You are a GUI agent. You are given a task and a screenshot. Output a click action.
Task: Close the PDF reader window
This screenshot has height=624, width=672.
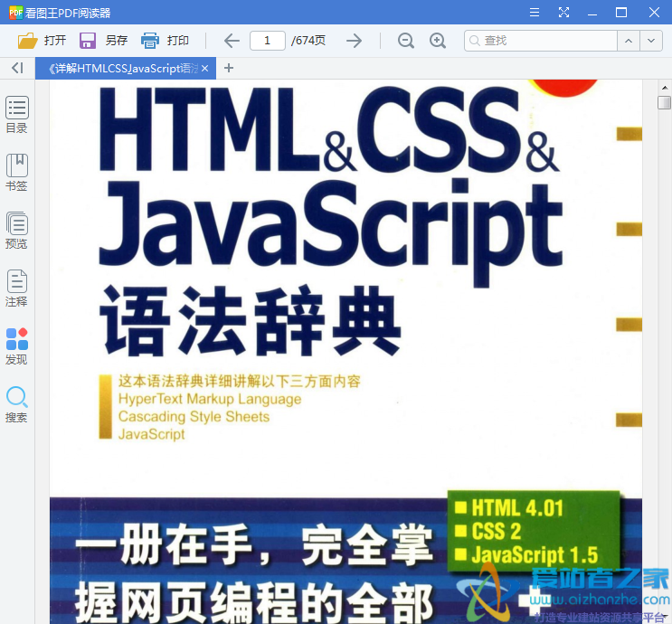pyautogui.click(x=654, y=13)
